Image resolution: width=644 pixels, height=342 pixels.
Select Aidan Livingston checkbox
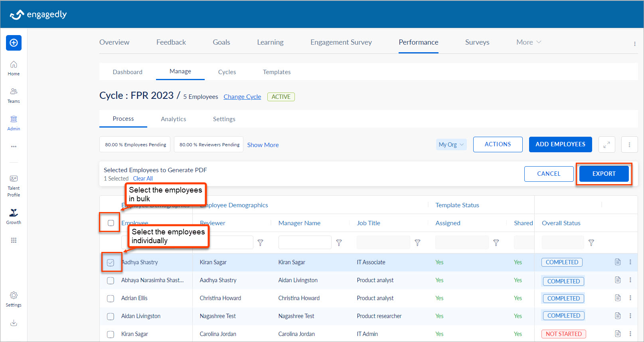coord(111,316)
